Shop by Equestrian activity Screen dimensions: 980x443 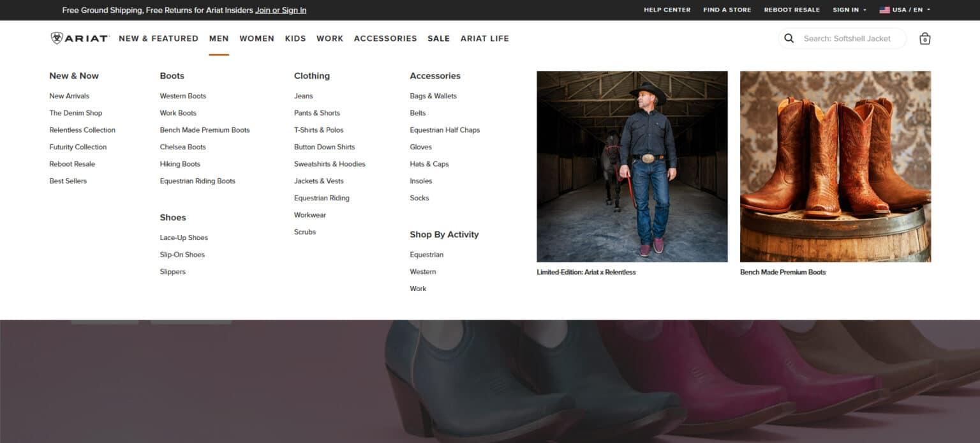pyautogui.click(x=426, y=255)
